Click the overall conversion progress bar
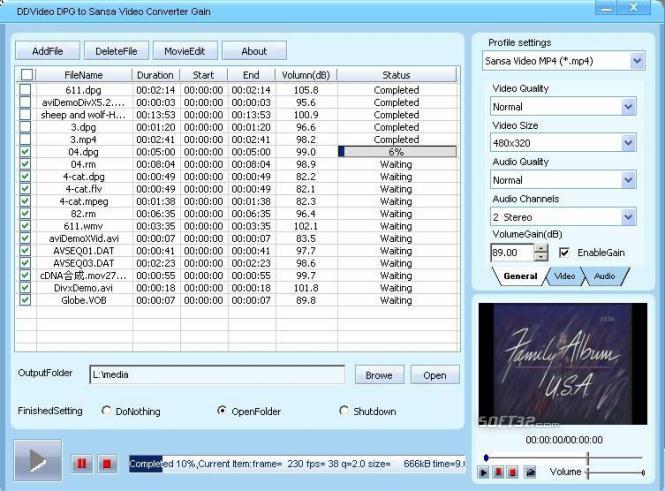The image size is (665, 491). (297, 463)
